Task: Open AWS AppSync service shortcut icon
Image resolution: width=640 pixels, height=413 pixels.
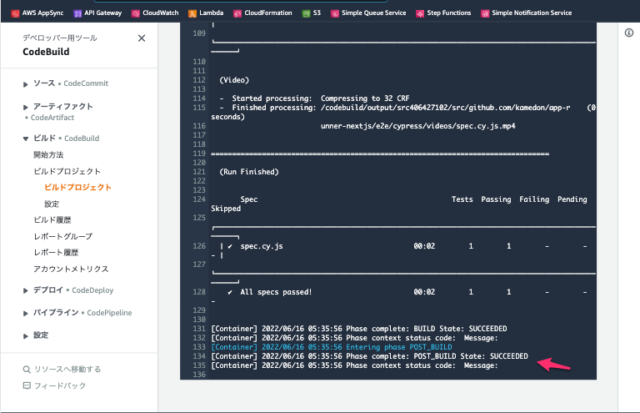Action: (15, 13)
